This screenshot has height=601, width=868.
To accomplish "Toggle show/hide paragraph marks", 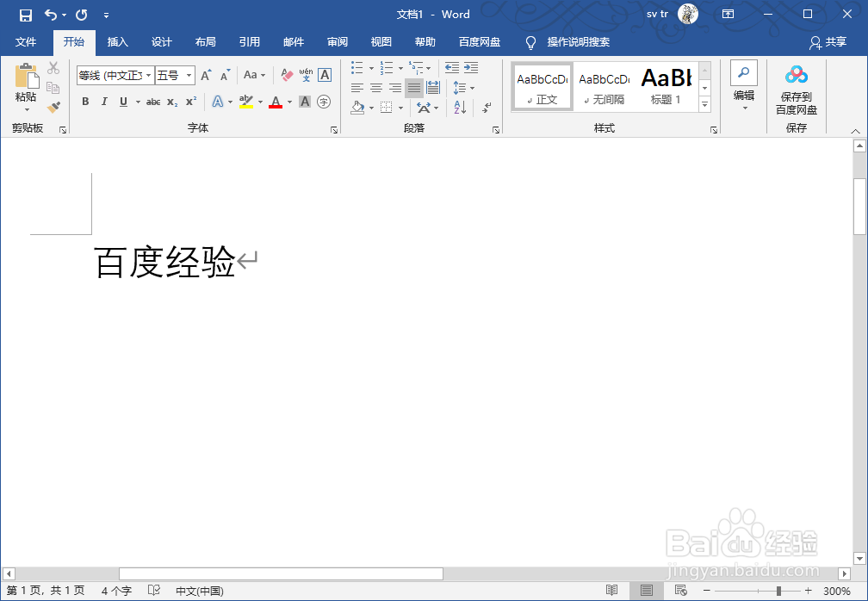I will tap(487, 108).
